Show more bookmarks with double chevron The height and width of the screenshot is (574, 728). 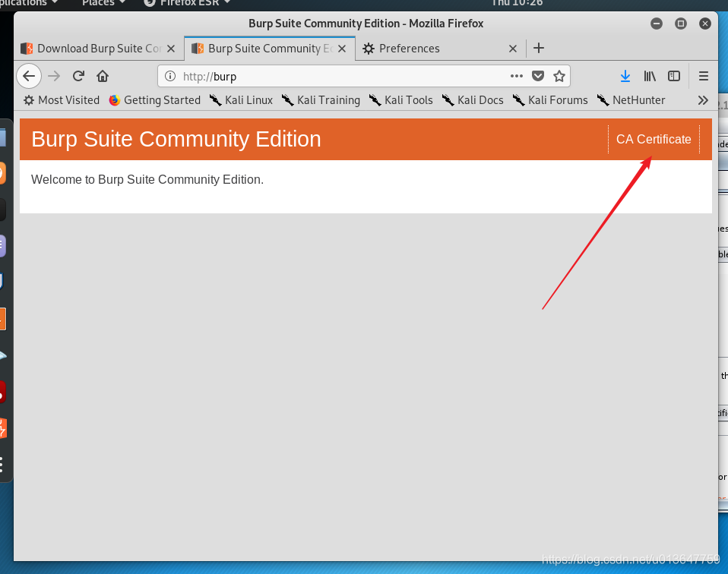tap(703, 100)
